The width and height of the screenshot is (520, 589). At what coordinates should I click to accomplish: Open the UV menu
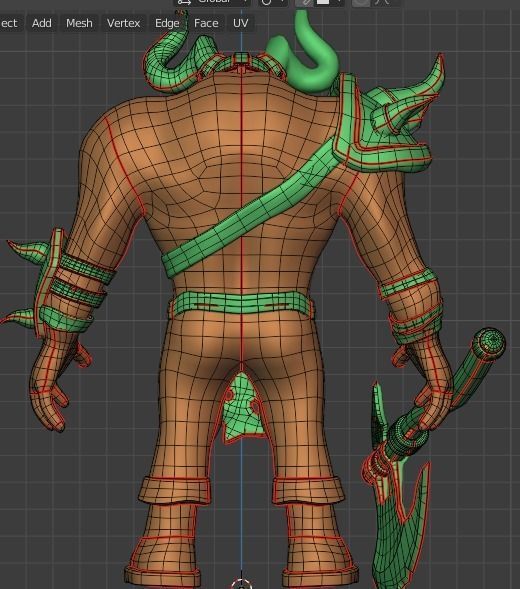pos(240,23)
